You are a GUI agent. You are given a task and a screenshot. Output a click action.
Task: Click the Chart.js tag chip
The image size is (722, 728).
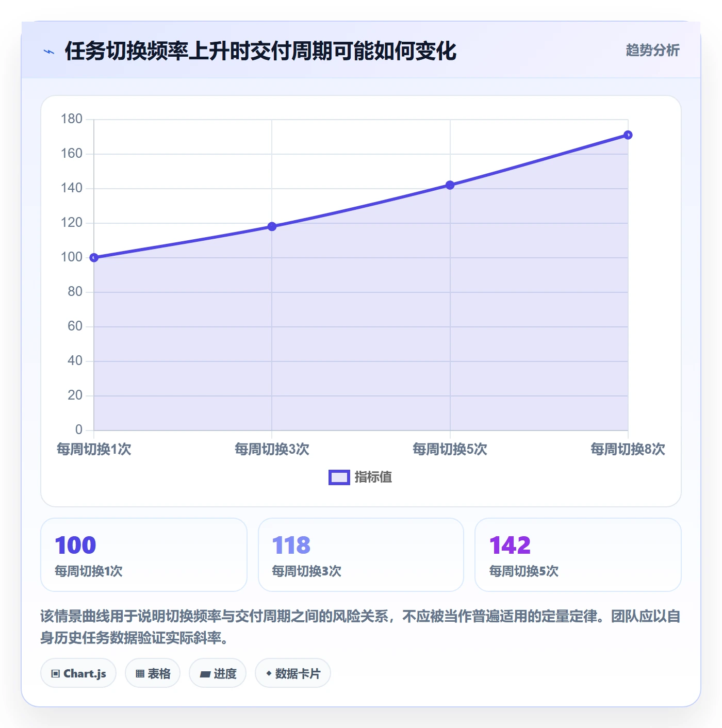pyautogui.click(x=78, y=673)
